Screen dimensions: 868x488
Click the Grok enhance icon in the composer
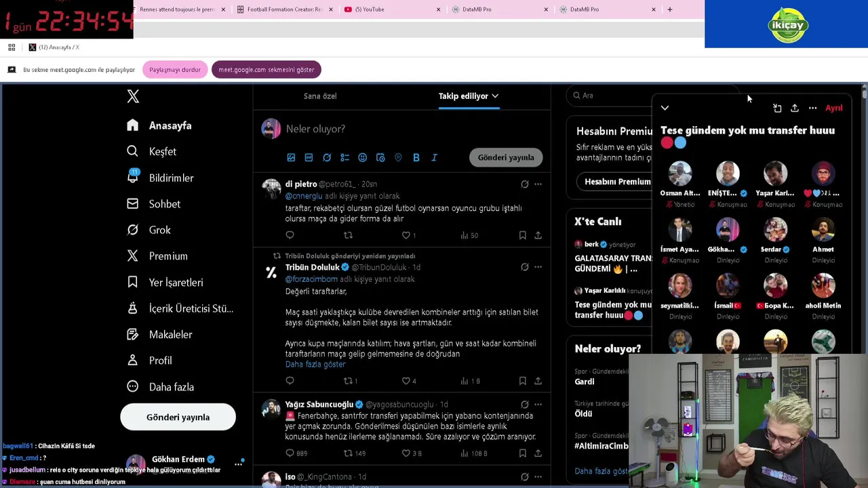pos(327,157)
